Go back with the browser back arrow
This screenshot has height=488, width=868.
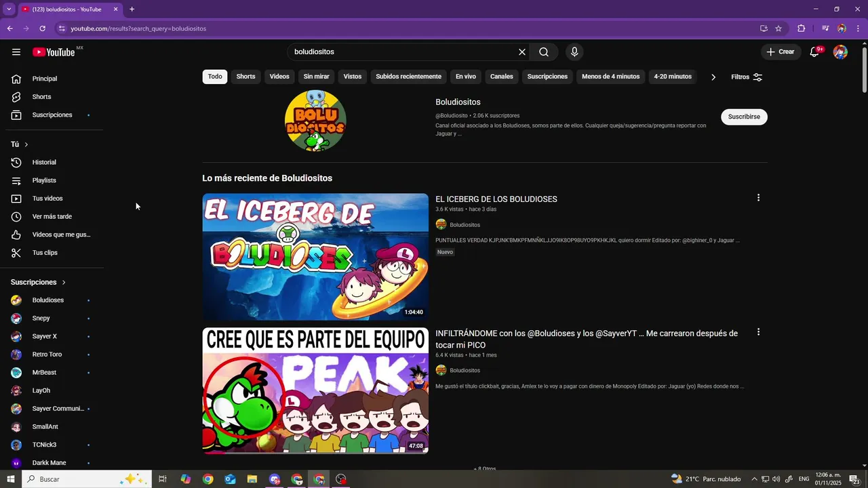pyautogui.click(x=9, y=28)
